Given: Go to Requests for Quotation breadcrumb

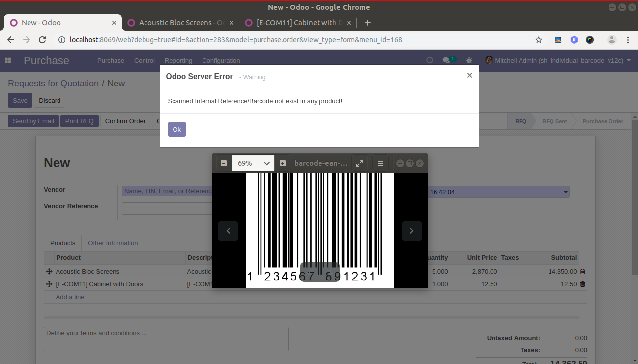Looking at the screenshot, I should coord(53,84).
